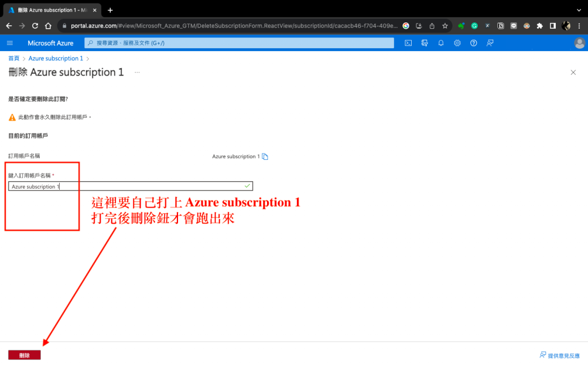
Task: Click the browser address bar URL
Action: point(234,26)
